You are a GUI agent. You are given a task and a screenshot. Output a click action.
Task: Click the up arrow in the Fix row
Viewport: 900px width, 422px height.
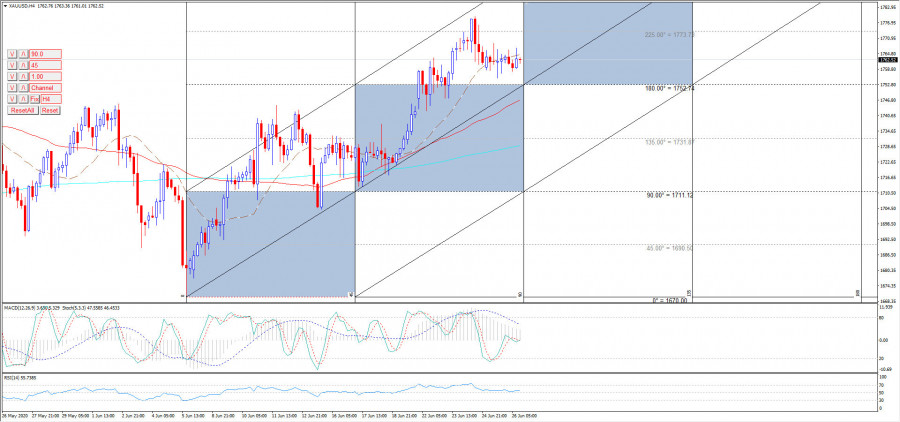[x=22, y=99]
